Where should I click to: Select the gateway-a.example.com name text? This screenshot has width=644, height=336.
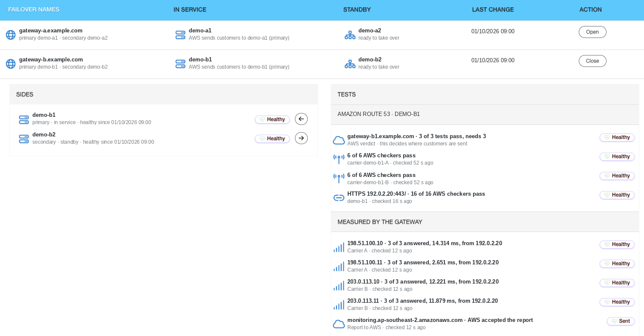pyautogui.click(x=51, y=31)
